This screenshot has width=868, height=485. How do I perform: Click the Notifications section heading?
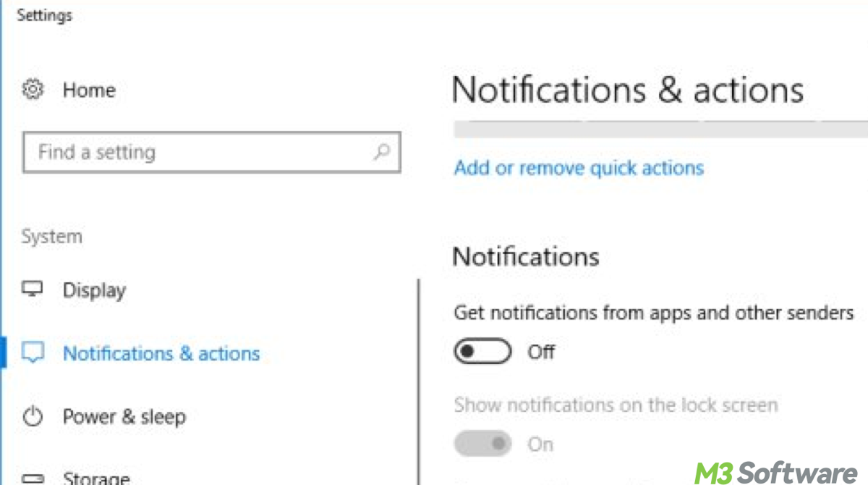coord(526,256)
